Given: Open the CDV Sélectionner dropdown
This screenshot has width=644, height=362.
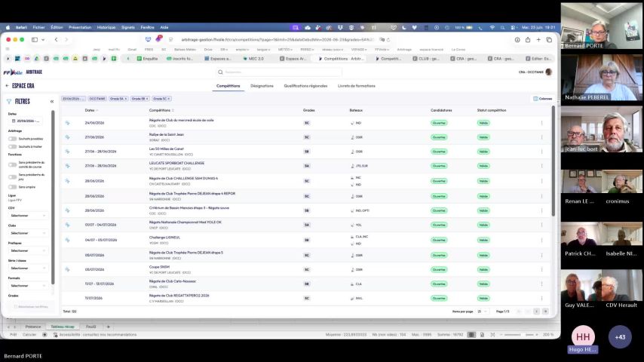Looking at the screenshot, I should [27, 215].
